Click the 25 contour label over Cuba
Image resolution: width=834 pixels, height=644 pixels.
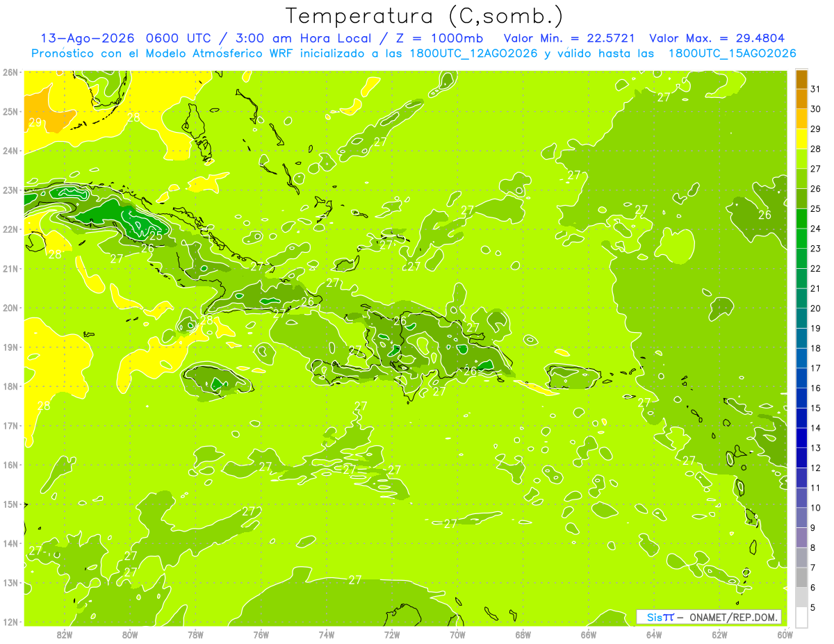pyautogui.click(x=156, y=236)
